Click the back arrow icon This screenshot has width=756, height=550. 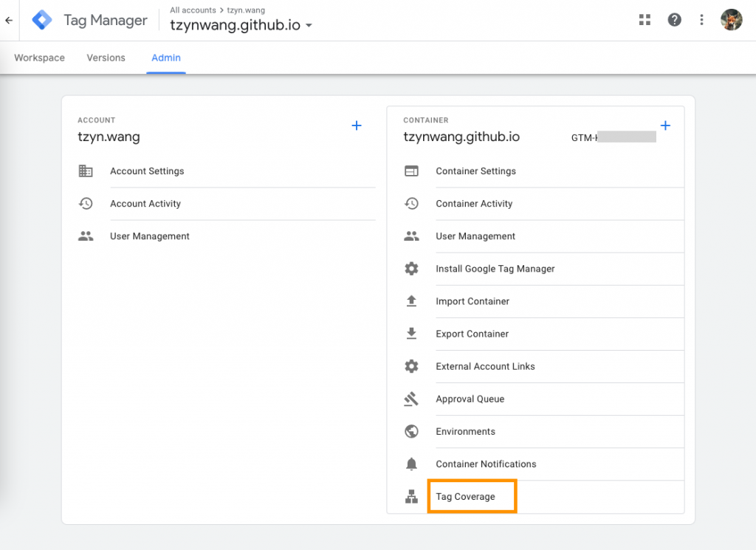tap(9, 20)
